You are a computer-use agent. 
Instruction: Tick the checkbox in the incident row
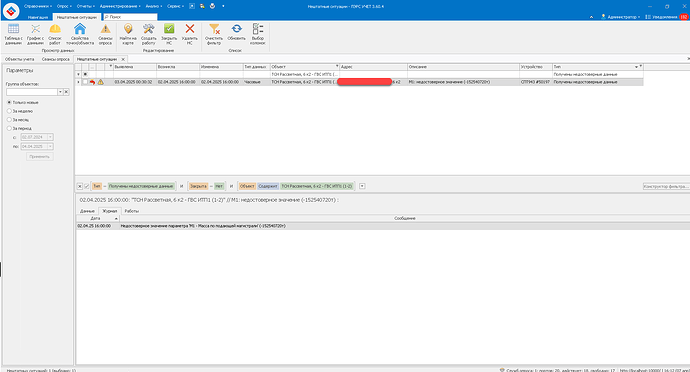click(x=85, y=82)
